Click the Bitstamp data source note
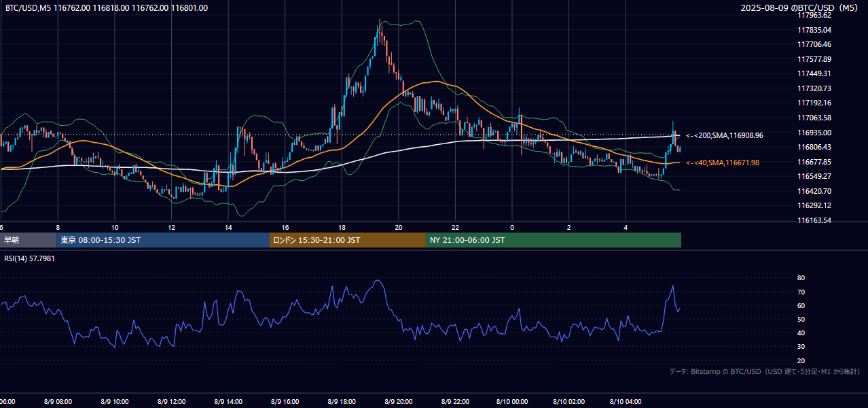868x408 pixels. [x=765, y=371]
